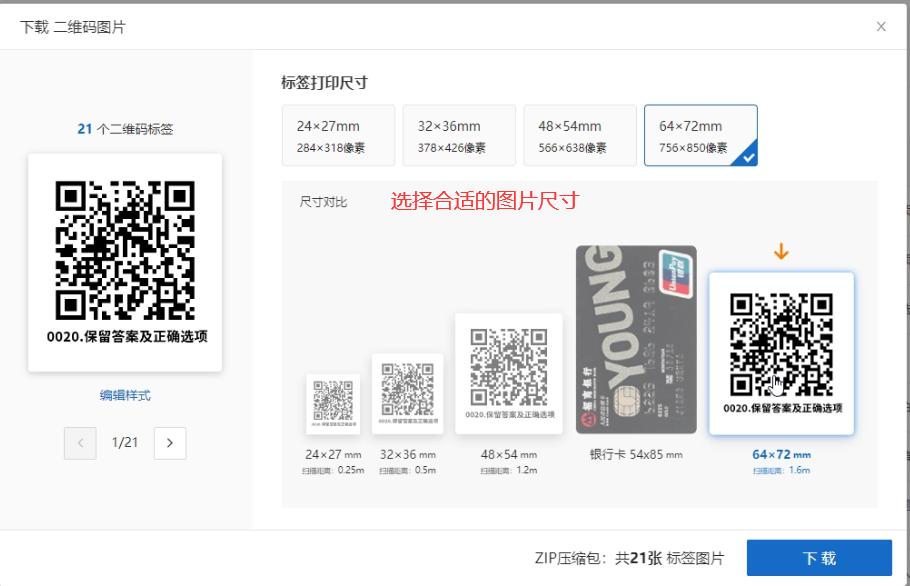Click the 48×54 mm comparison thumbnail
910x586 pixels.
click(509, 374)
